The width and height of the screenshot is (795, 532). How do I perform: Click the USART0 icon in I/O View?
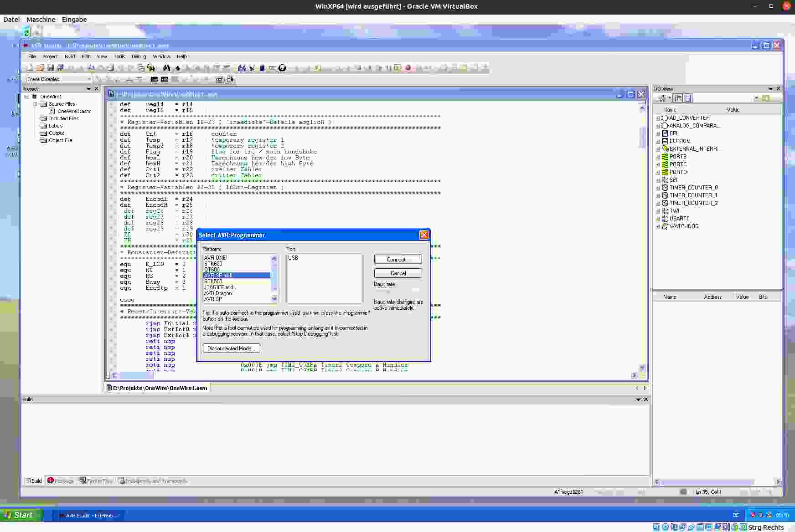click(x=665, y=219)
